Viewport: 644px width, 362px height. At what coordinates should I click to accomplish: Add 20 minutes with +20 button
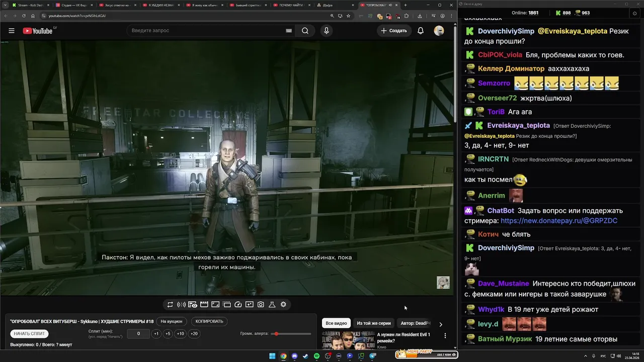194,334
